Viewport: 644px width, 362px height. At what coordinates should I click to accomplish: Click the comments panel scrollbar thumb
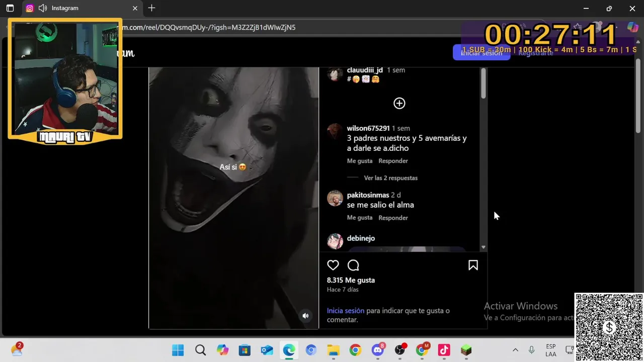coord(483,83)
